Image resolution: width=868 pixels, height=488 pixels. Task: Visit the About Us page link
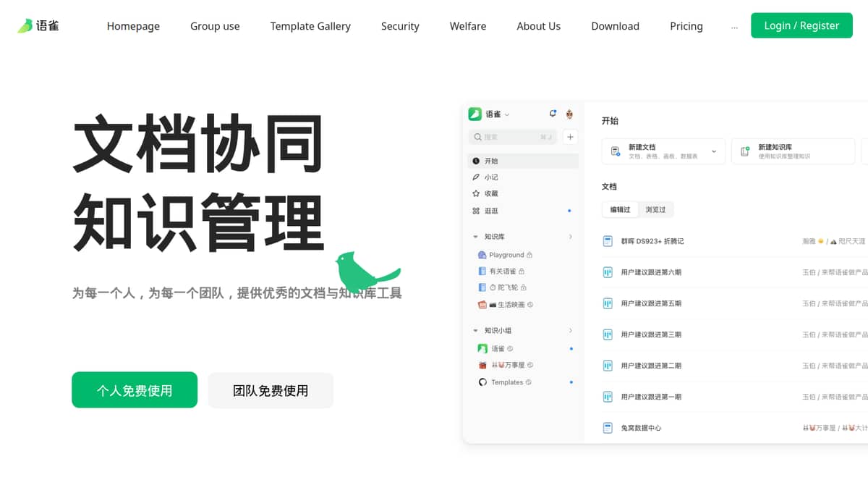click(x=538, y=26)
